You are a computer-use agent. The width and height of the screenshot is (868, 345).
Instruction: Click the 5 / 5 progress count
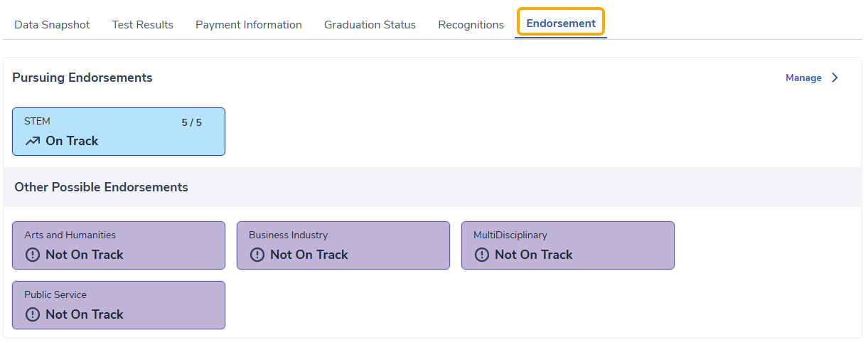(191, 122)
